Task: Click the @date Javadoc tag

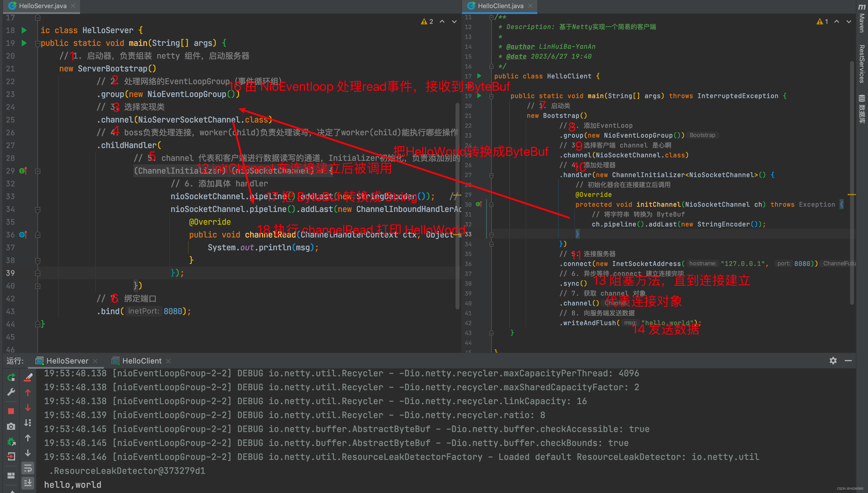Action: tap(516, 57)
